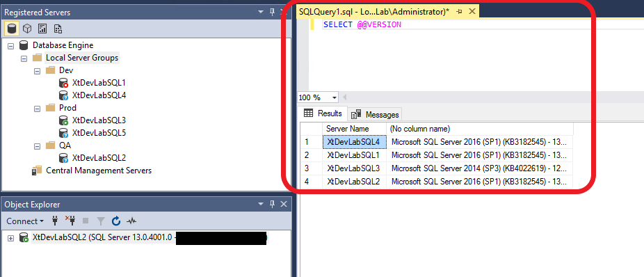
Task: Select Central Management Servers node
Action: (99, 170)
